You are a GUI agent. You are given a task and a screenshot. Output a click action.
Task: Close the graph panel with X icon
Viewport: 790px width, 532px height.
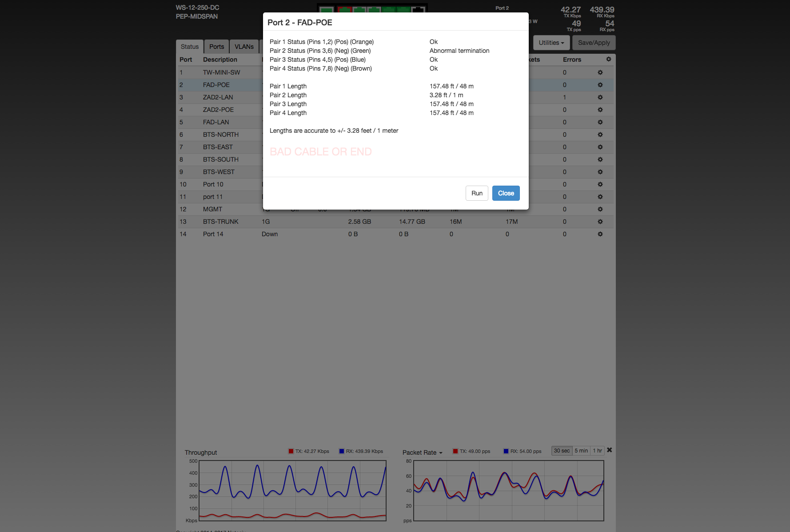point(609,450)
